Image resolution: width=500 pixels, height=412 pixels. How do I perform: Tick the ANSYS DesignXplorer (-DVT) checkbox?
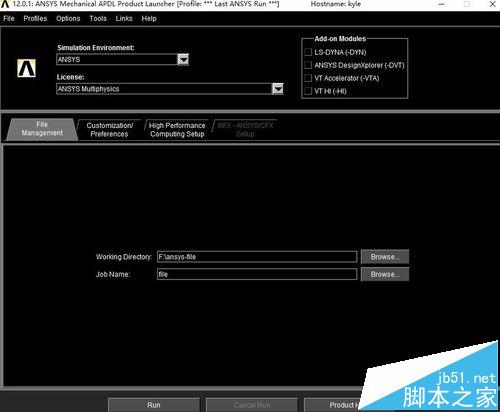point(308,65)
